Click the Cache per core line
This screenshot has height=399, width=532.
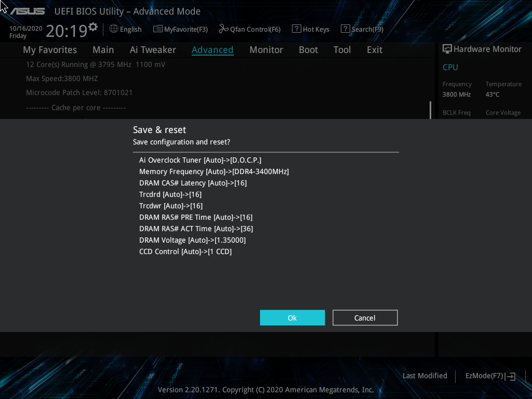76,108
